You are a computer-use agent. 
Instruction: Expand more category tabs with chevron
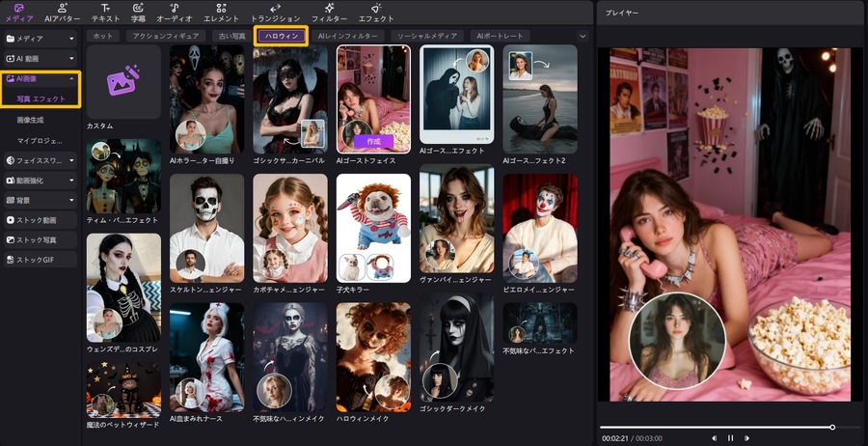tap(582, 37)
